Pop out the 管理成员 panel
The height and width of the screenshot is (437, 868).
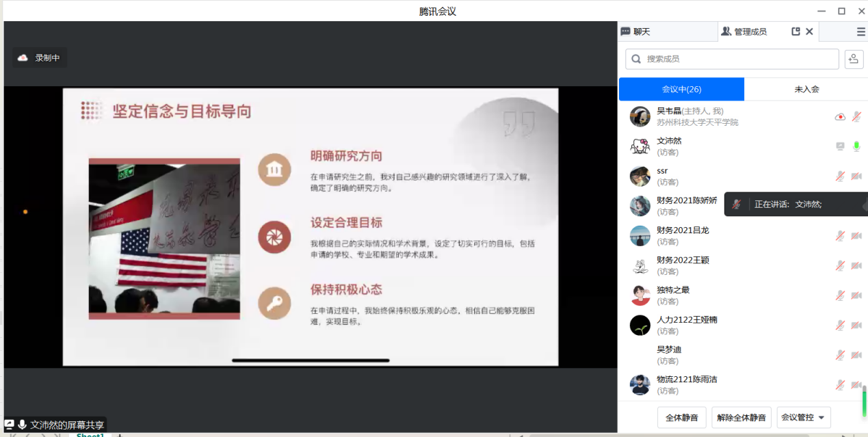[795, 31]
